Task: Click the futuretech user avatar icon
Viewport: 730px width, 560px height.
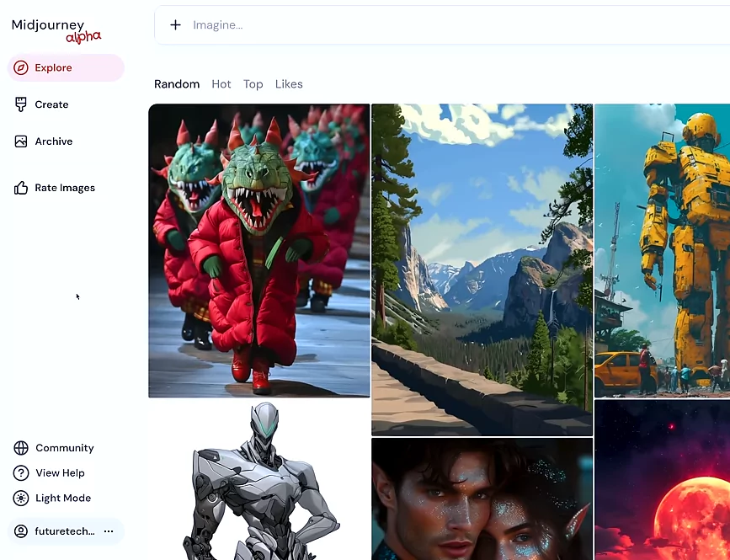Action: (21, 531)
